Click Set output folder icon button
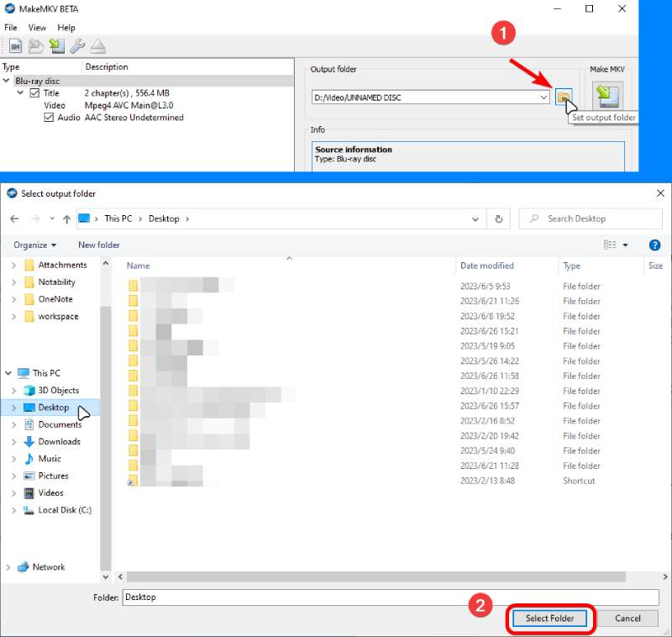The height and width of the screenshot is (637, 672). 564,97
